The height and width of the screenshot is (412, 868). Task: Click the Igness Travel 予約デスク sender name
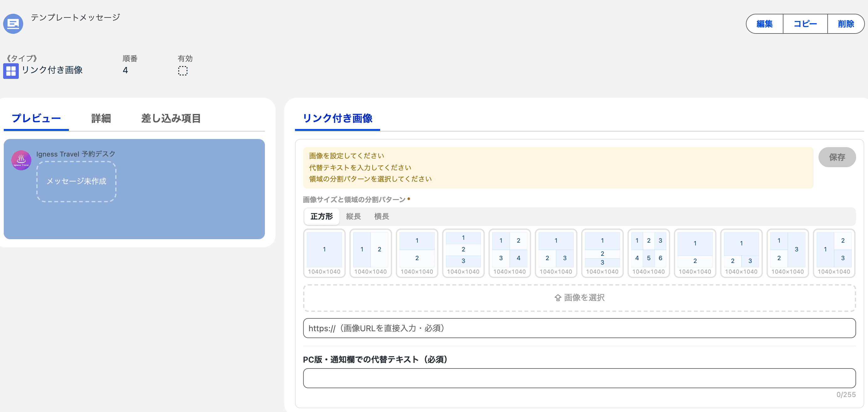point(76,154)
